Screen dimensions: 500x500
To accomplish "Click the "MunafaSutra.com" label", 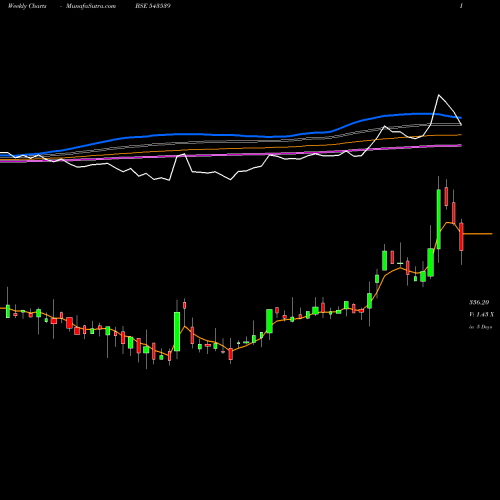I will 91,6.
